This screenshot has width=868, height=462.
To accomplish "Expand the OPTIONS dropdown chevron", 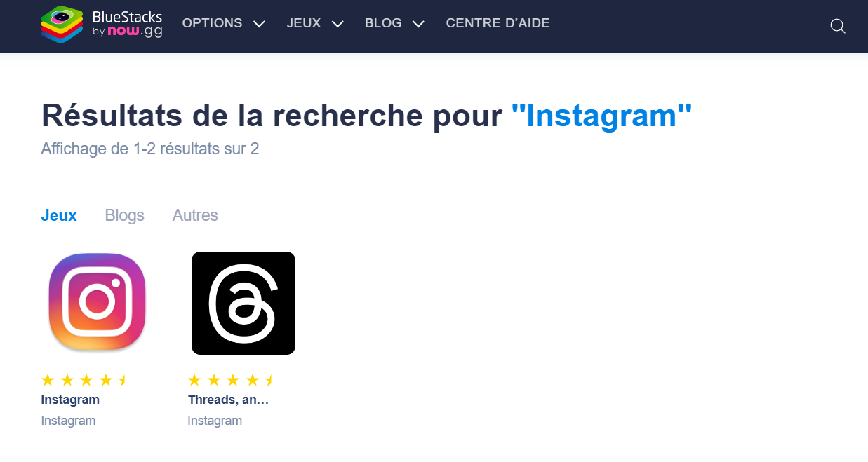I will point(259,24).
